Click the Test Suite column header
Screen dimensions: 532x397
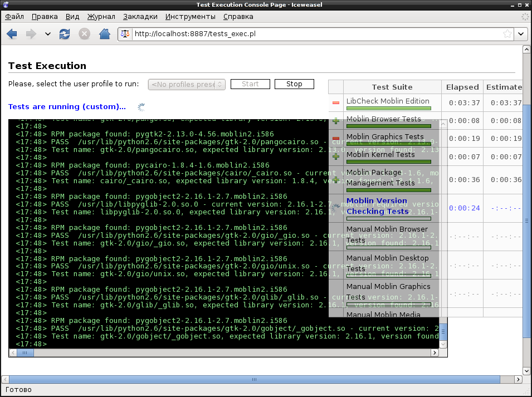click(392, 87)
